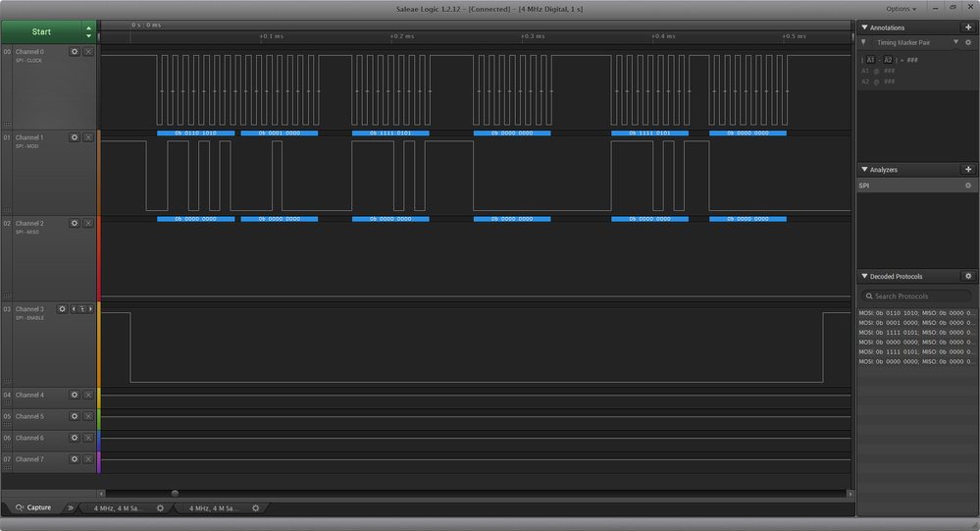Open the Options menu

tap(901, 9)
